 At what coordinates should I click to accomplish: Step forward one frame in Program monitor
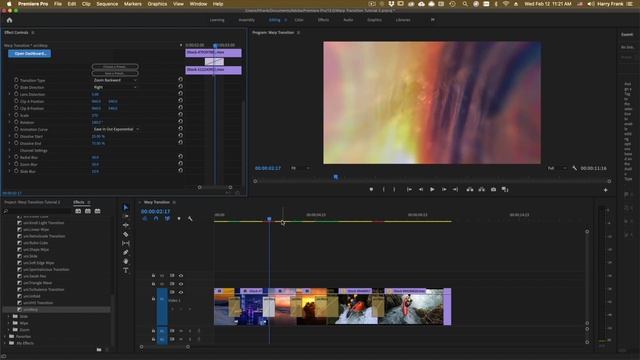pyautogui.click(x=444, y=189)
